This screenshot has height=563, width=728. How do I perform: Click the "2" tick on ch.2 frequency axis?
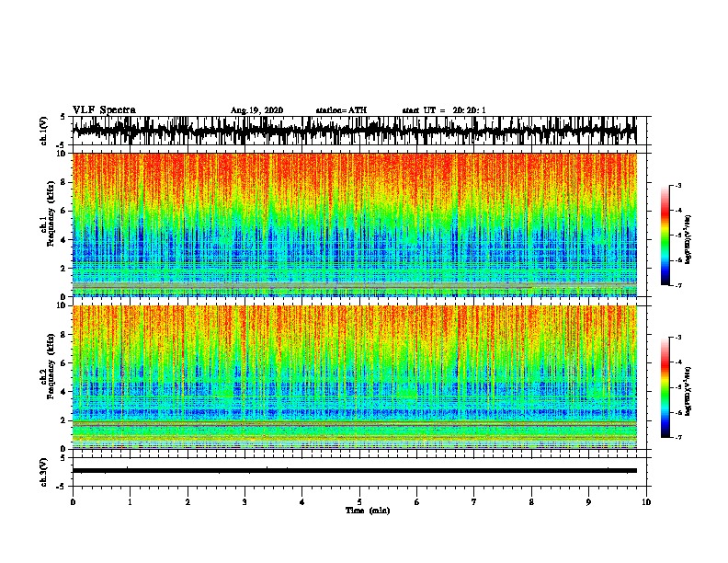[65, 420]
